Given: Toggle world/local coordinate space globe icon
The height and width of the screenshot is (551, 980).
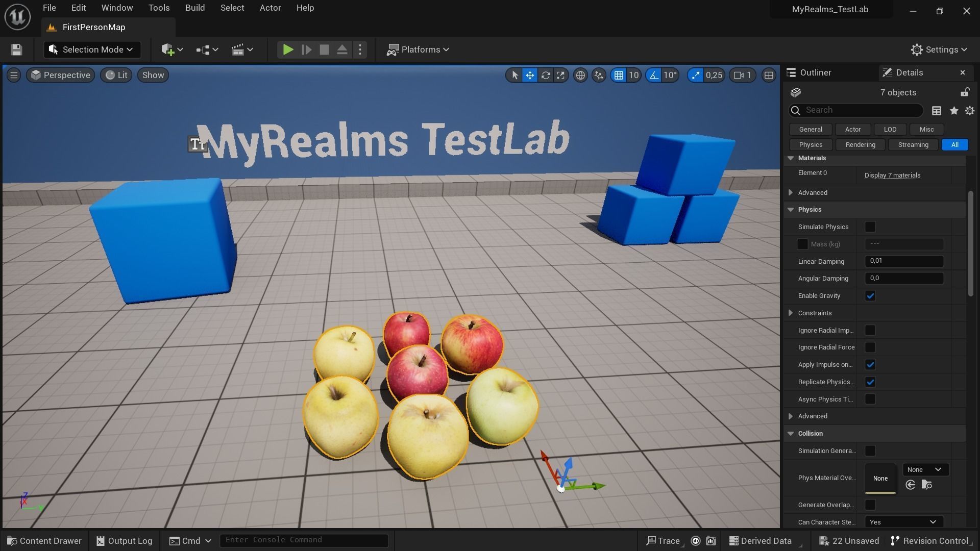Looking at the screenshot, I should (x=580, y=76).
